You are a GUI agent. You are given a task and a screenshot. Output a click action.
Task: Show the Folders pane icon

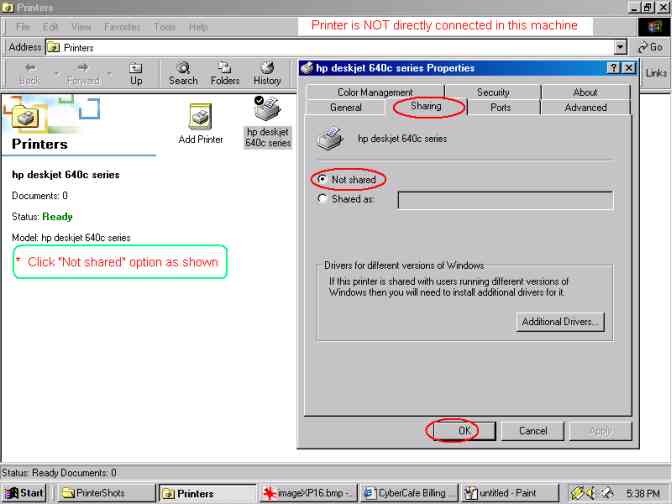[225, 72]
